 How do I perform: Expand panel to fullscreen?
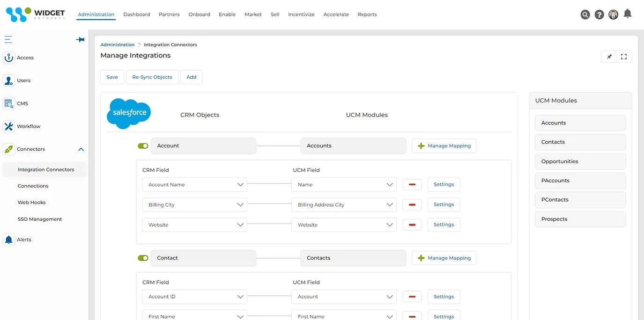point(624,57)
